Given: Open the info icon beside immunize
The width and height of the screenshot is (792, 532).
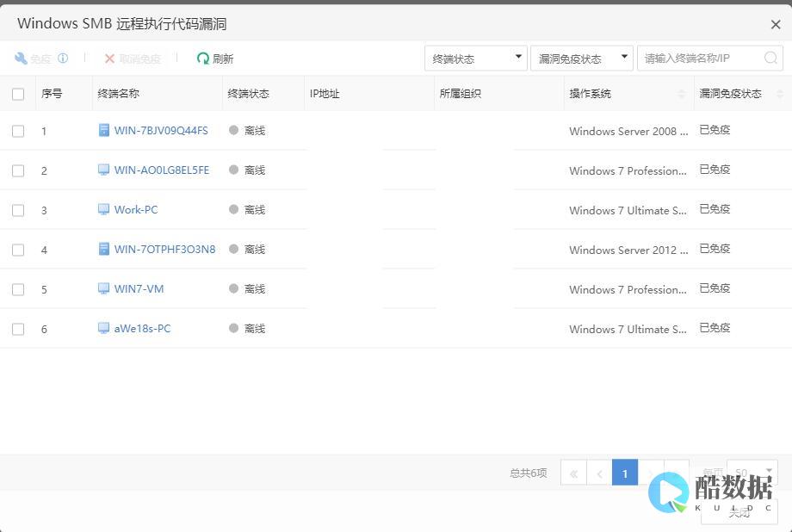Looking at the screenshot, I should tap(63, 58).
